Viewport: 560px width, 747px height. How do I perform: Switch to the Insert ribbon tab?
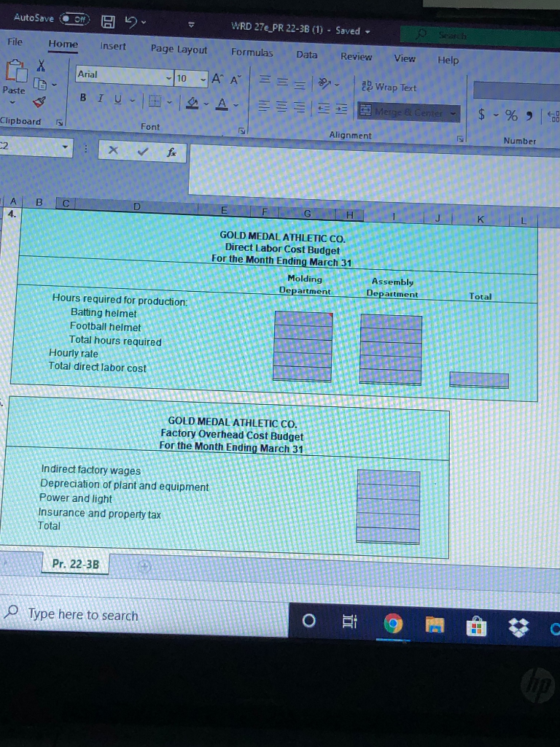113,46
